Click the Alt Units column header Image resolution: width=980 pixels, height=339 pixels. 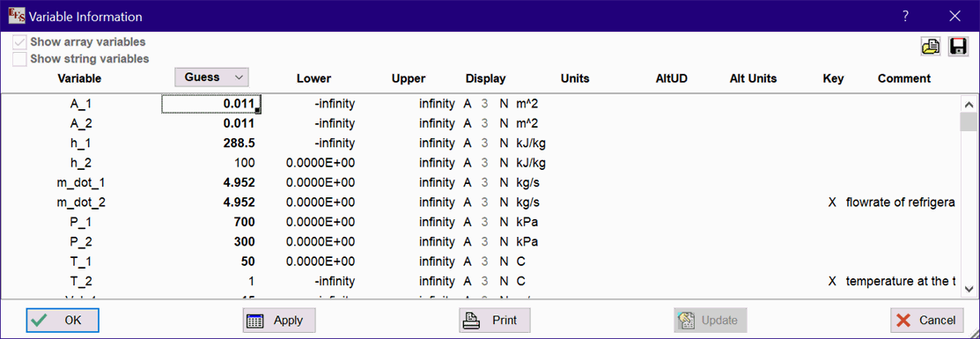(x=753, y=79)
